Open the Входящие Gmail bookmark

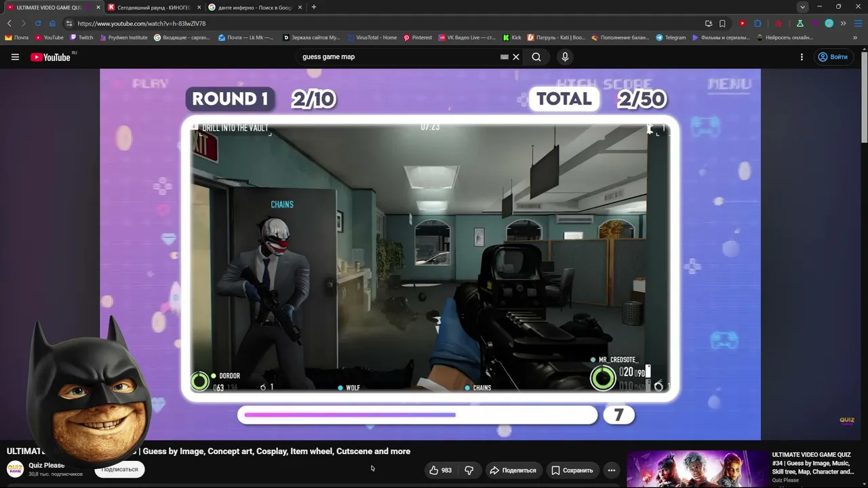click(182, 38)
